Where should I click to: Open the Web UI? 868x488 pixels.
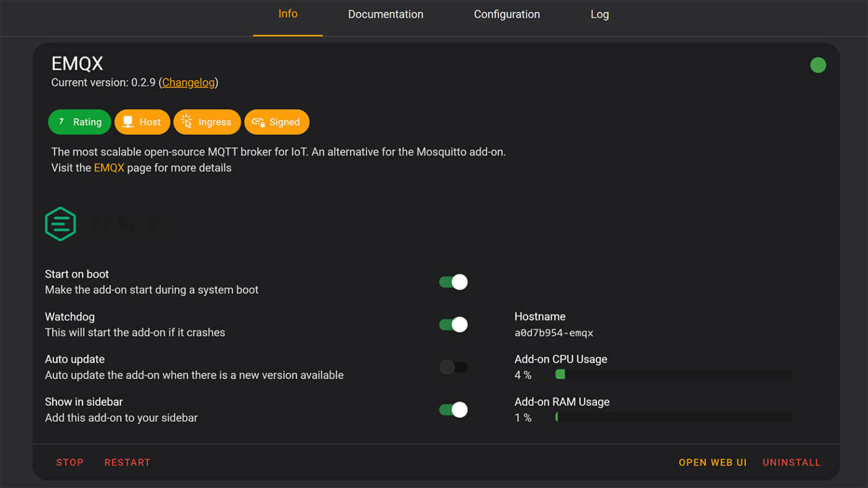[x=712, y=462]
